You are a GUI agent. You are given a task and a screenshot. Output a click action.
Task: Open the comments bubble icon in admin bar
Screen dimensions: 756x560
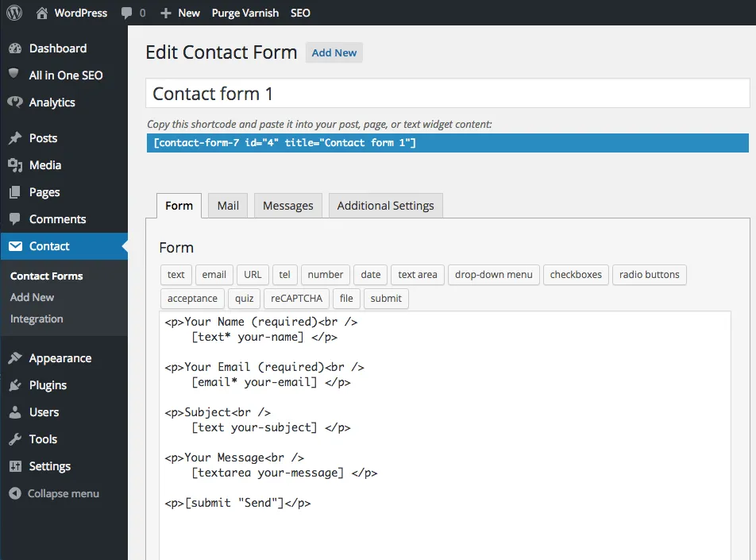(x=127, y=13)
